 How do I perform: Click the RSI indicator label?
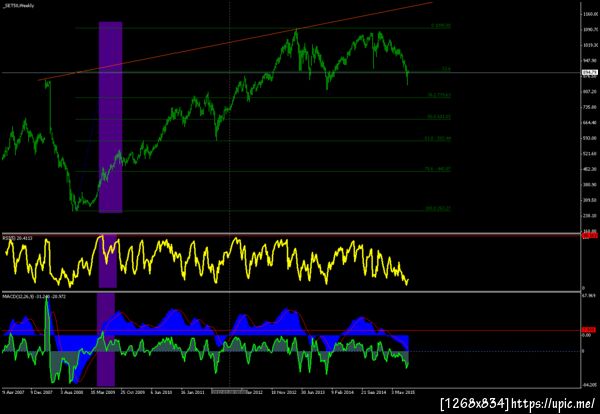click(x=18, y=238)
